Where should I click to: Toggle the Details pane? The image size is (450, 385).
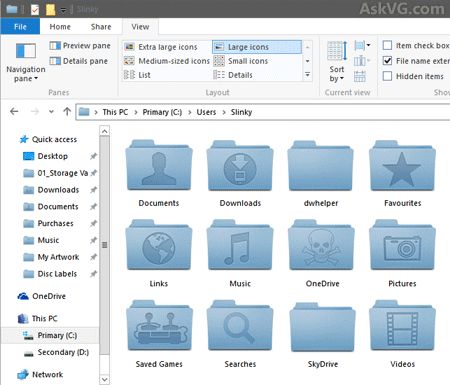[79, 61]
